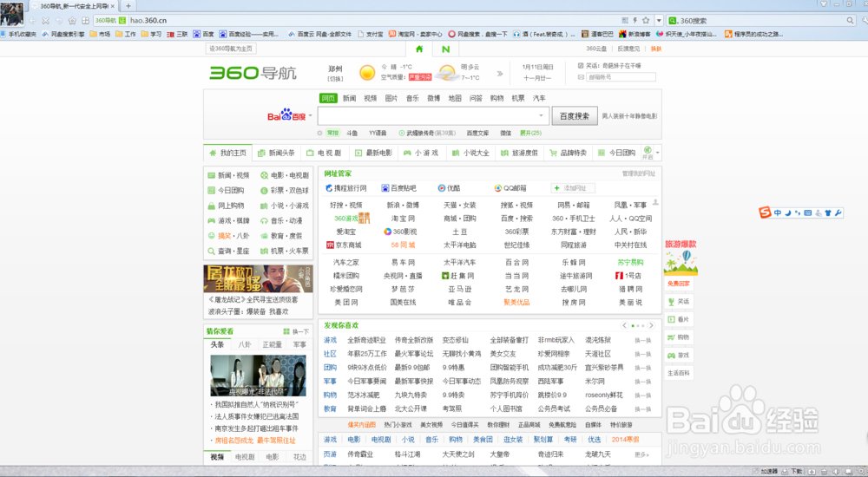Open 品牌特卖 navigation tab
This screenshot has height=477, width=868.
coord(568,153)
